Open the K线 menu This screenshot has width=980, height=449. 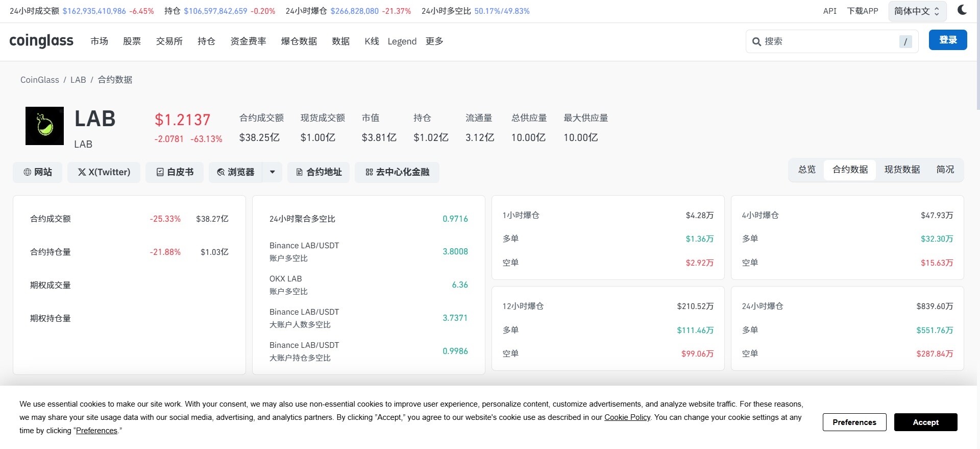click(x=372, y=41)
